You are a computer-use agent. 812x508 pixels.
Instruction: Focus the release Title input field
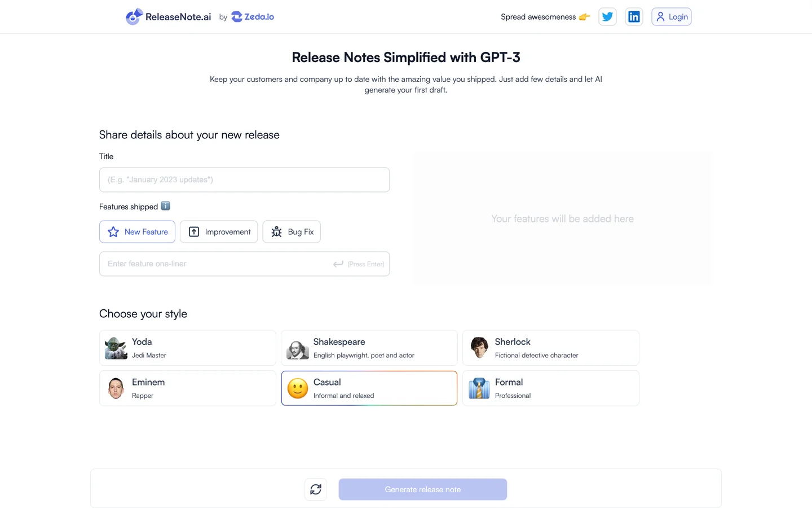coord(244,179)
